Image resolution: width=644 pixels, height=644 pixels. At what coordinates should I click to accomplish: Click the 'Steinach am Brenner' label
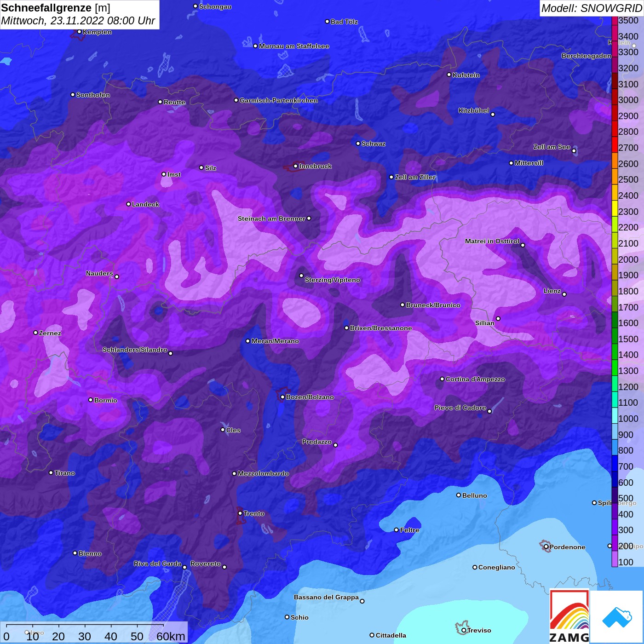[x=271, y=218]
